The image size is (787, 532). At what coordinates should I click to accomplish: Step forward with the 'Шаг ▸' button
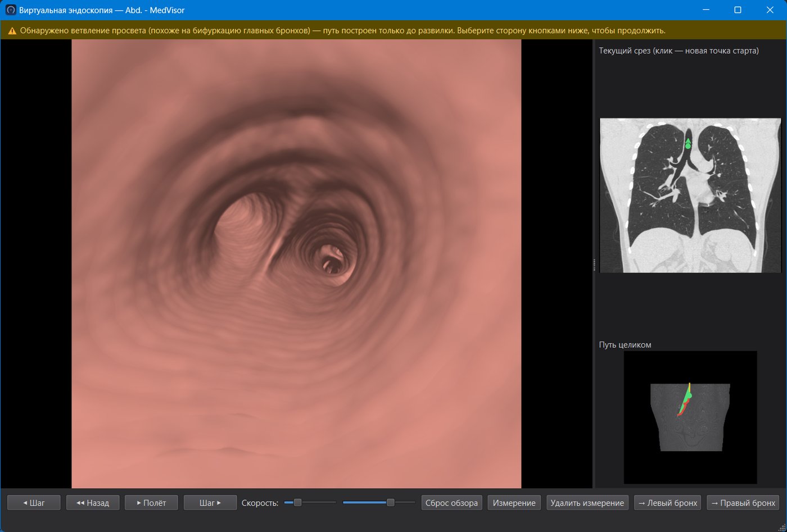pos(210,503)
